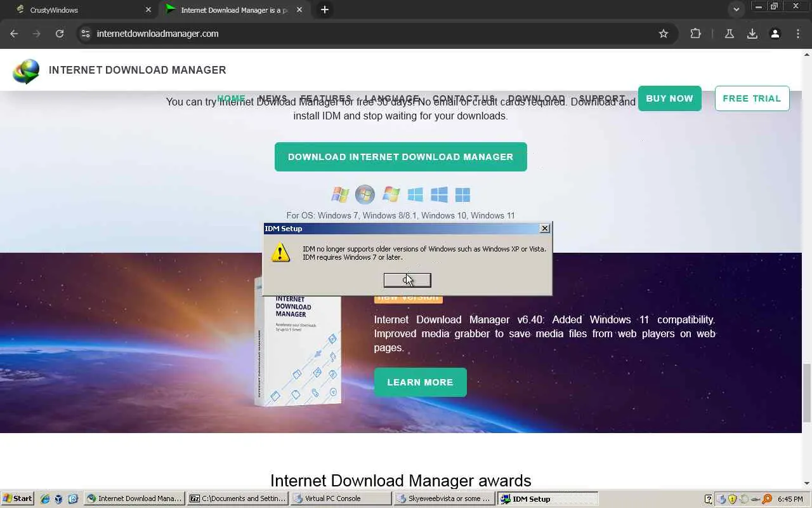Click the help question-mark tray icon

[x=709, y=499]
